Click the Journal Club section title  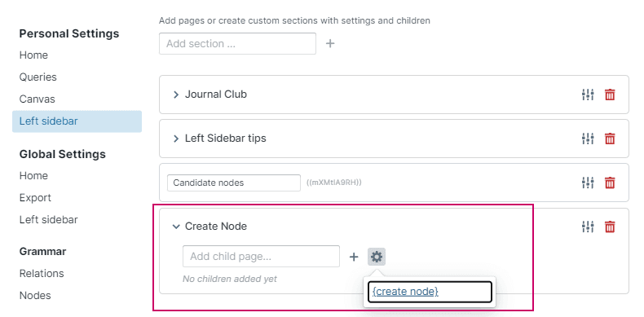216,95
